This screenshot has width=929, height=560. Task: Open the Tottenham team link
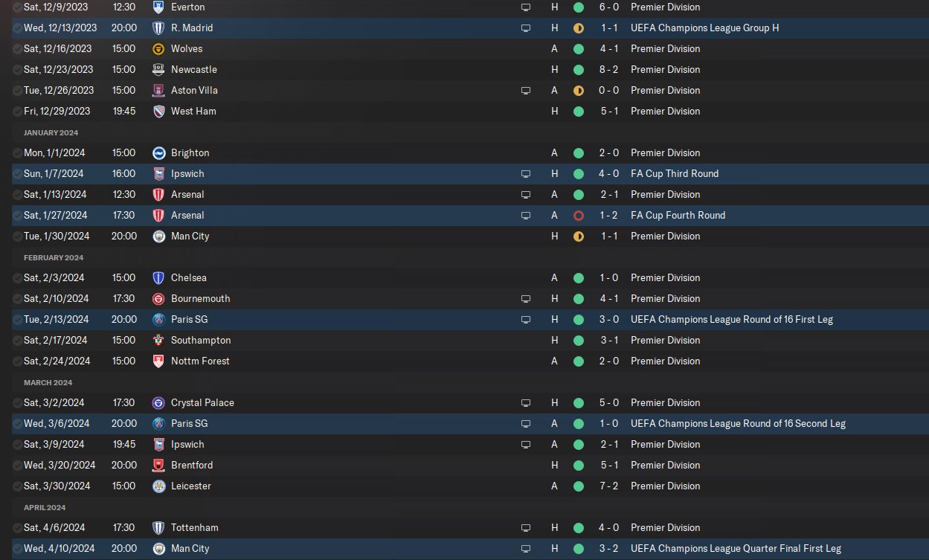[195, 528]
